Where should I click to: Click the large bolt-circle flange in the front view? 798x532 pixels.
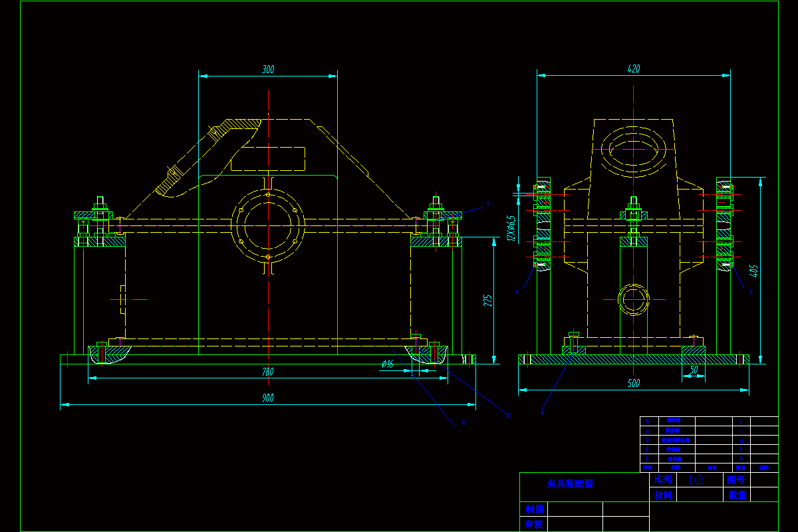(268, 225)
